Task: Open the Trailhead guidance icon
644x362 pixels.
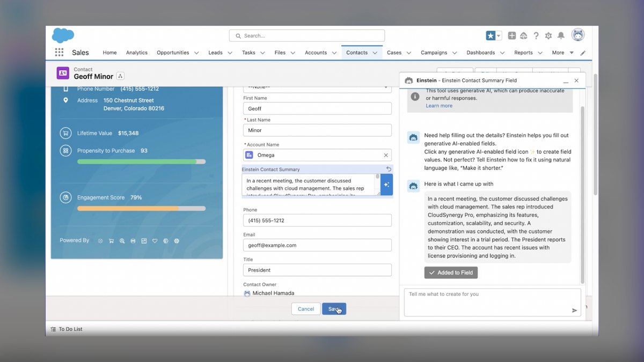Action: tap(524, 35)
